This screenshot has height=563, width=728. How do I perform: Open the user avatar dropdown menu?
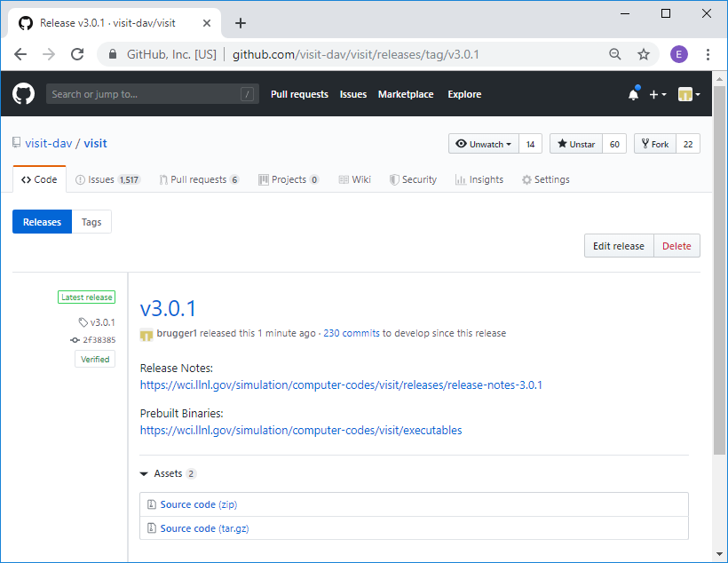coord(689,94)
